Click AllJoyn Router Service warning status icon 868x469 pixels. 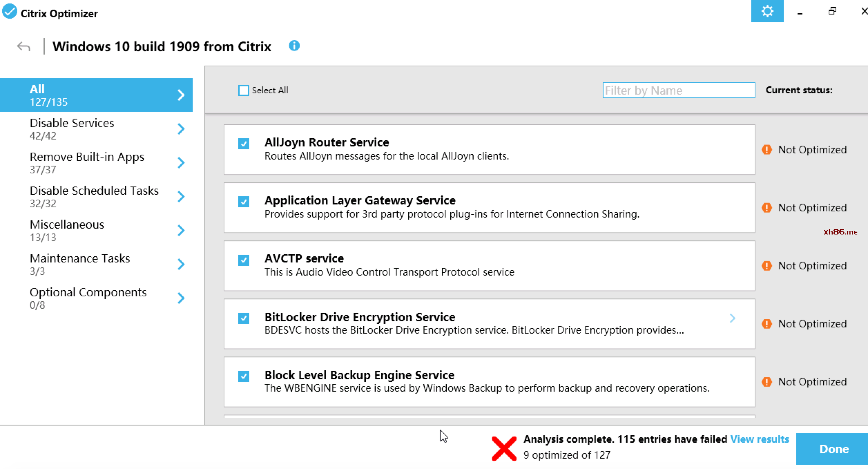click(767, 150)
